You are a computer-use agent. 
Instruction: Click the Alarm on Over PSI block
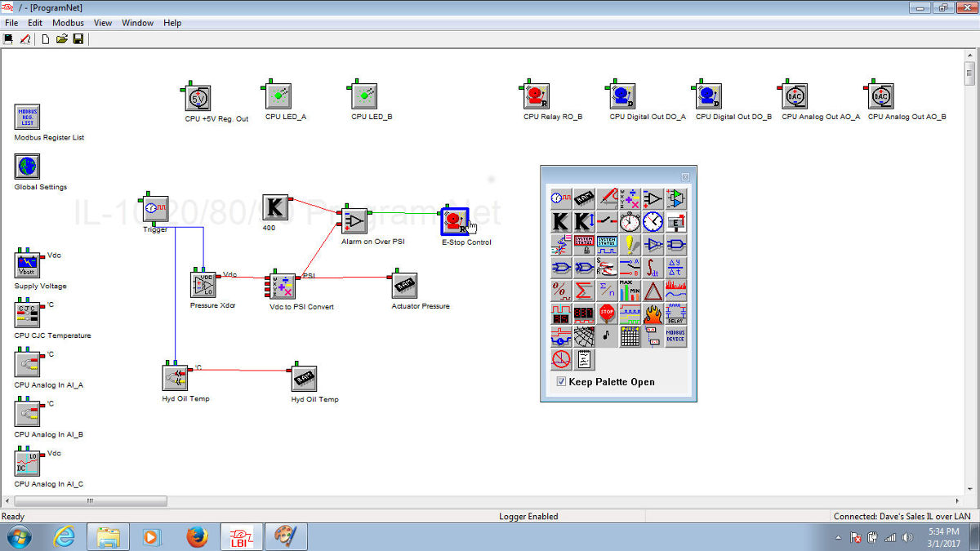[353, 220]
